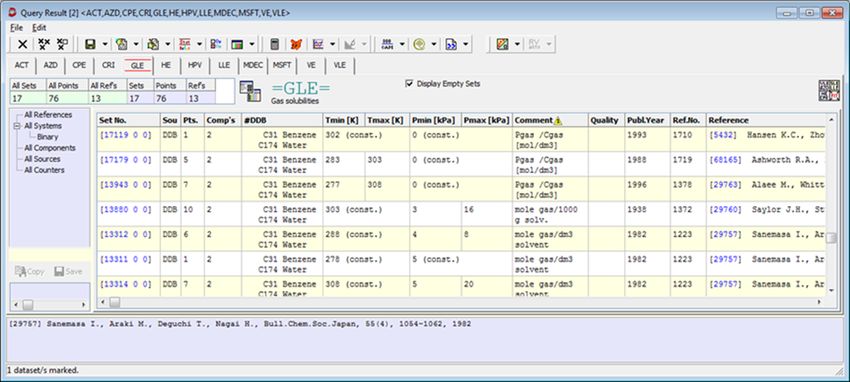Open the reference link [29763]
The image size is (850, 382).
(725, 185)
